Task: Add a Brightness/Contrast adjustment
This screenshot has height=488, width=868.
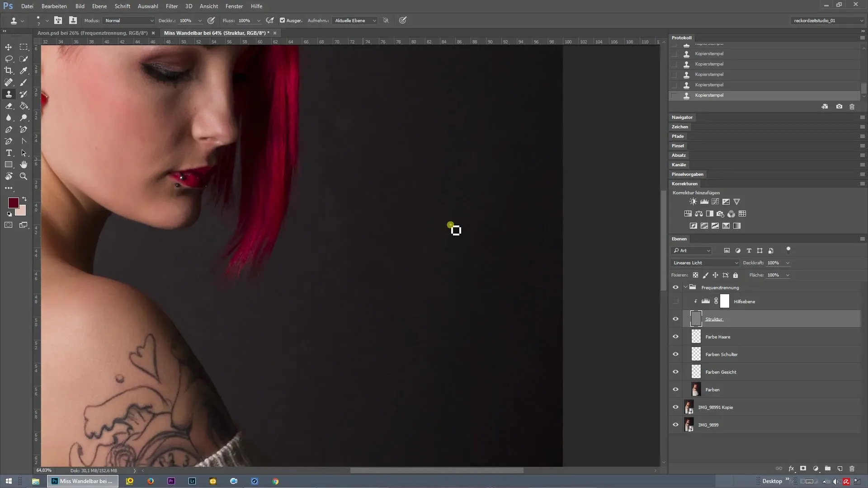Action: click(x=693, y=202)
